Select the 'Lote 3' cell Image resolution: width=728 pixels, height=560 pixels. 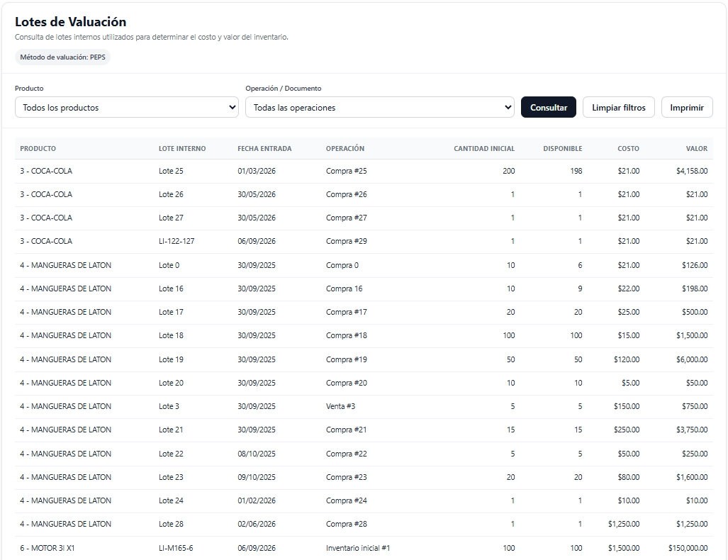tap(169, 406)
